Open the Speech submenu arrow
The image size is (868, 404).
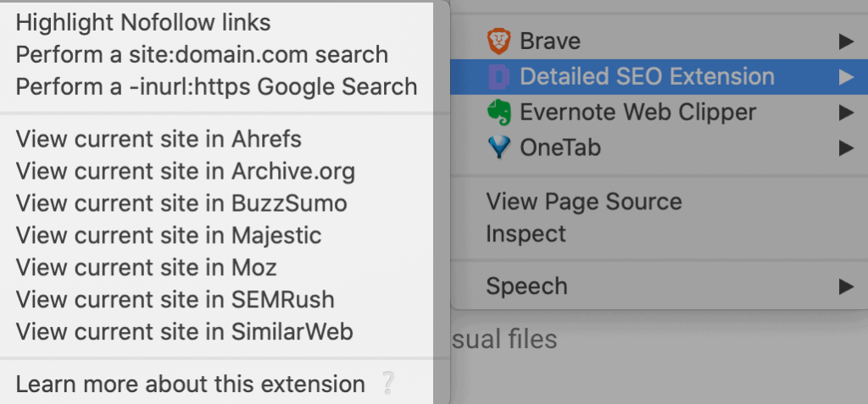(x=844, y=286)
